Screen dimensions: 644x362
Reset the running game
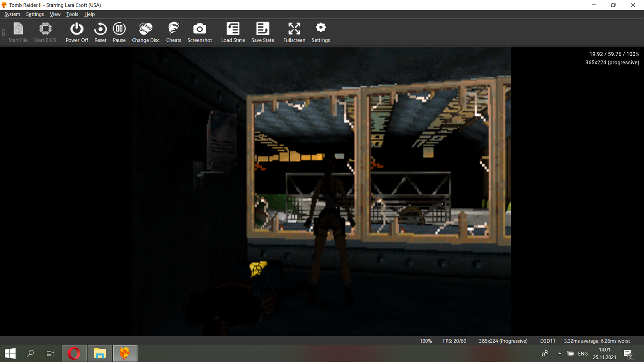[100, 32]
